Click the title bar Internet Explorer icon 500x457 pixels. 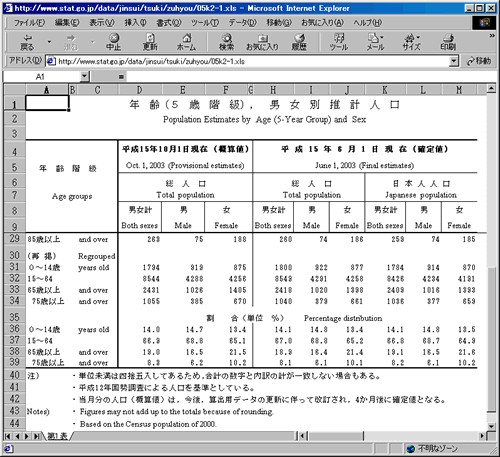point(8,8)
